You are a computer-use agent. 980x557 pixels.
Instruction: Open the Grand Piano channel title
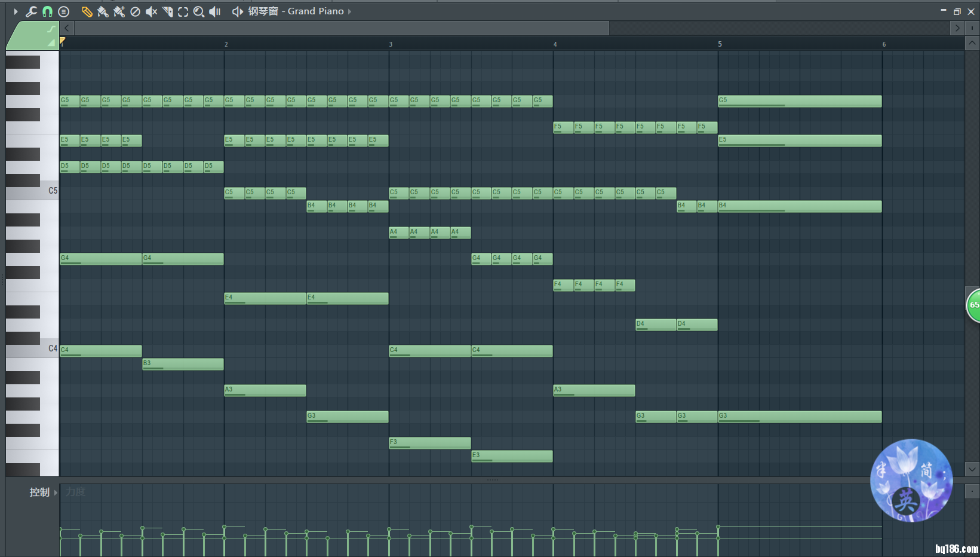(296, 11)
